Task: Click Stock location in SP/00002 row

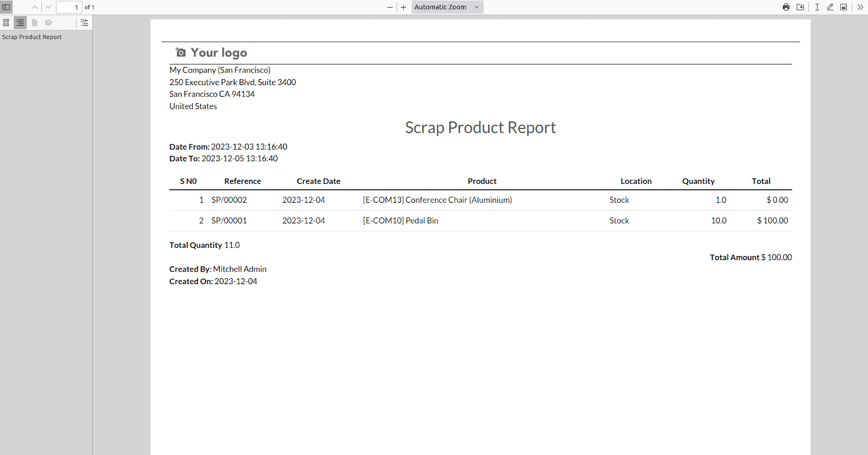Action: [x=619, y=200]
